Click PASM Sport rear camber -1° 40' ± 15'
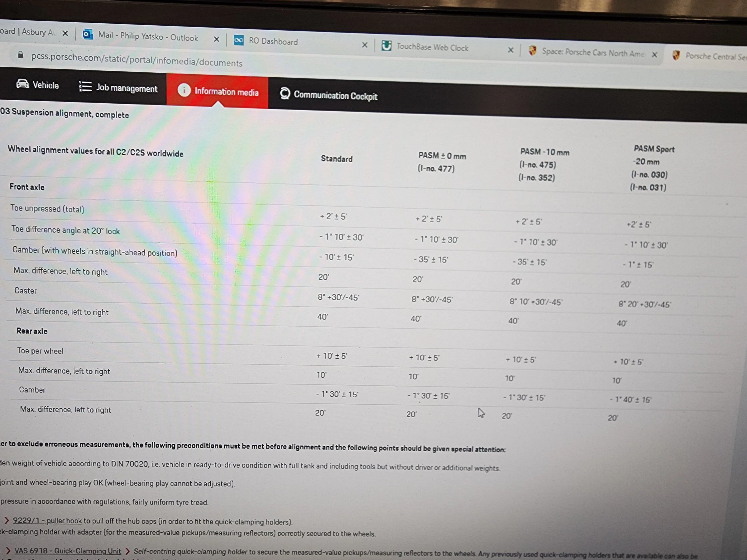Viewport: 747px width, 560px height. pyautogui.click(x=630, y=400)
